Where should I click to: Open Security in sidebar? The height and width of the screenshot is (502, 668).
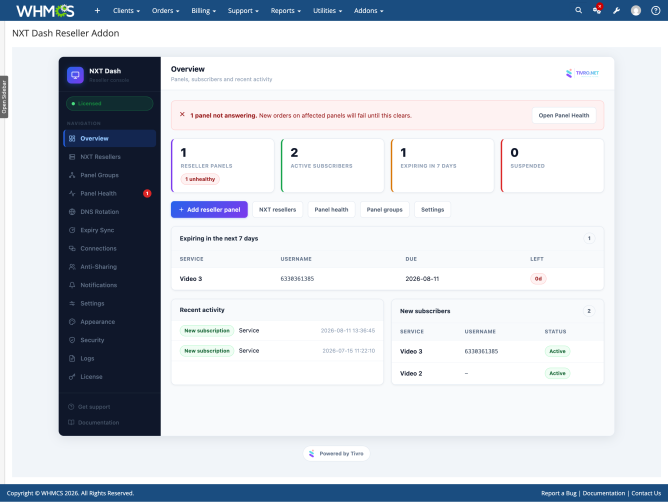coord(109,340)
